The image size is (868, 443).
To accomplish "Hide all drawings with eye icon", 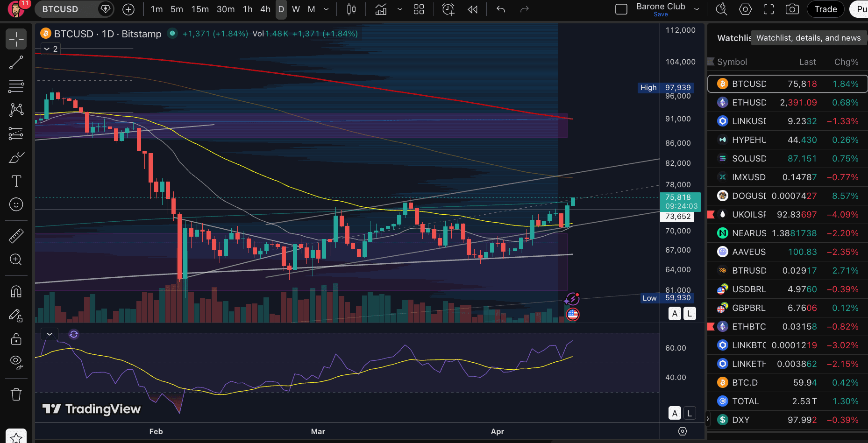I will point(16,362).
